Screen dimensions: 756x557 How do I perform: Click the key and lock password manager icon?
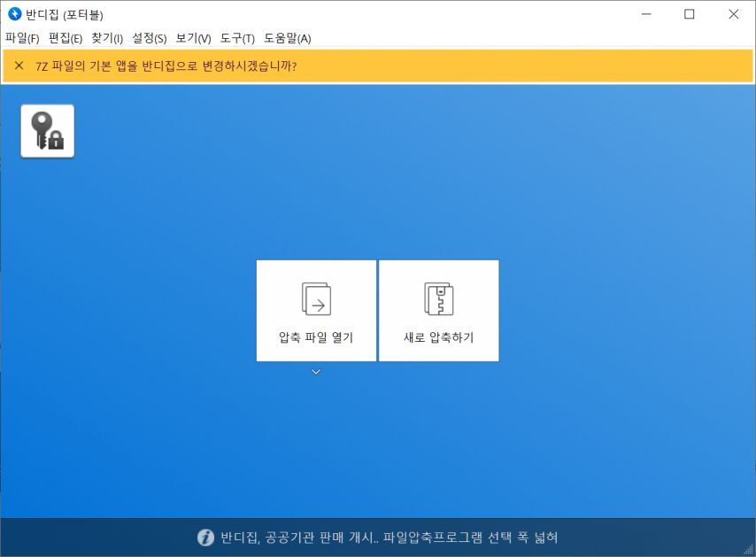tap(47, 131)
